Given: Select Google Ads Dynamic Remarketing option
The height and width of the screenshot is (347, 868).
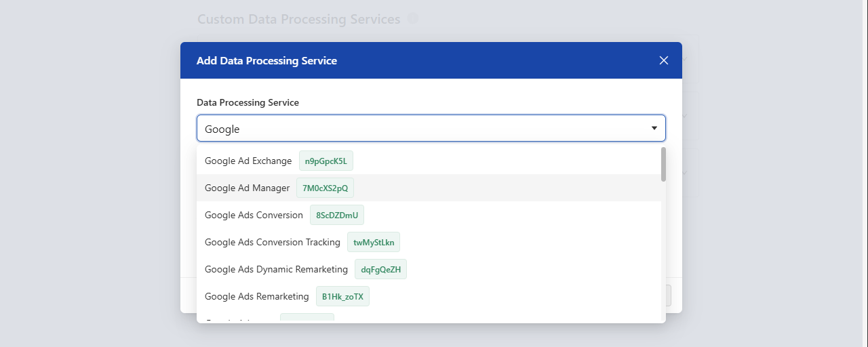Looking at the screenshot, I should 429,269.
